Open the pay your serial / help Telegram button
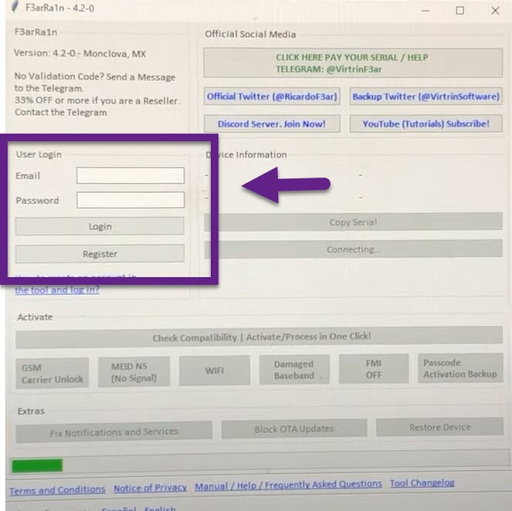Viewport: 512px width, 511px height. click(353, 63)
